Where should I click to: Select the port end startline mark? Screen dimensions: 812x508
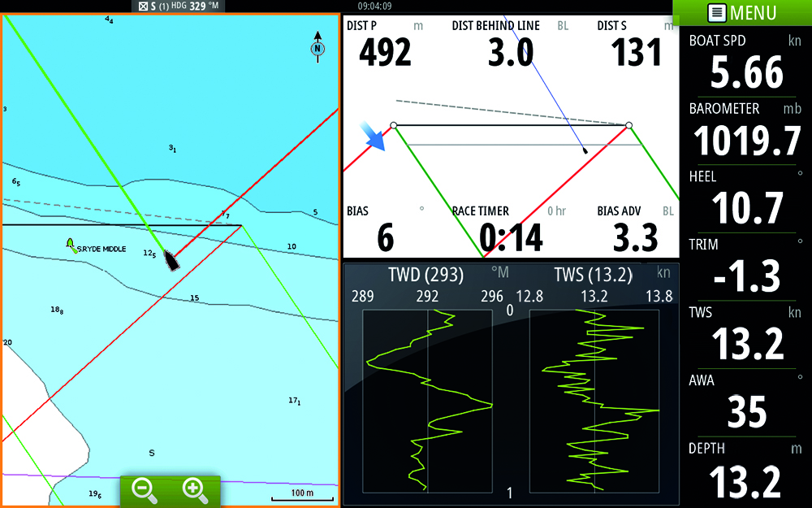pyautogui.click(x=394, y=125)
